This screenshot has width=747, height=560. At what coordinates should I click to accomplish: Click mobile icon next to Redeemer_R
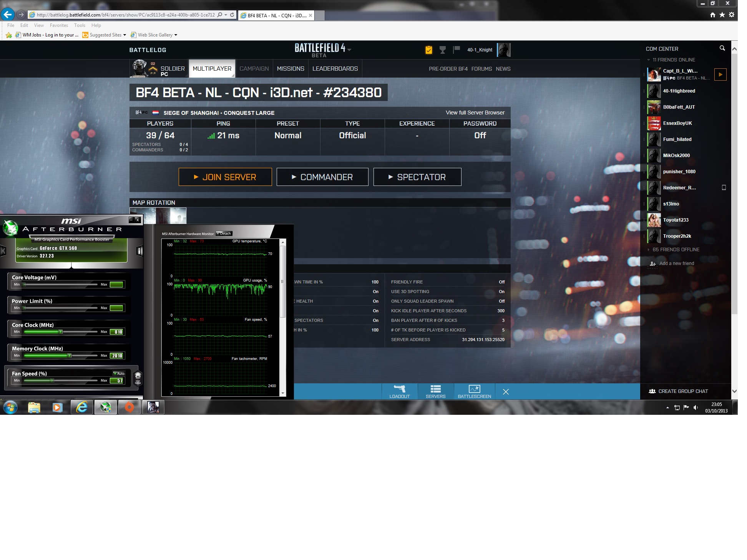pos(724,188)
